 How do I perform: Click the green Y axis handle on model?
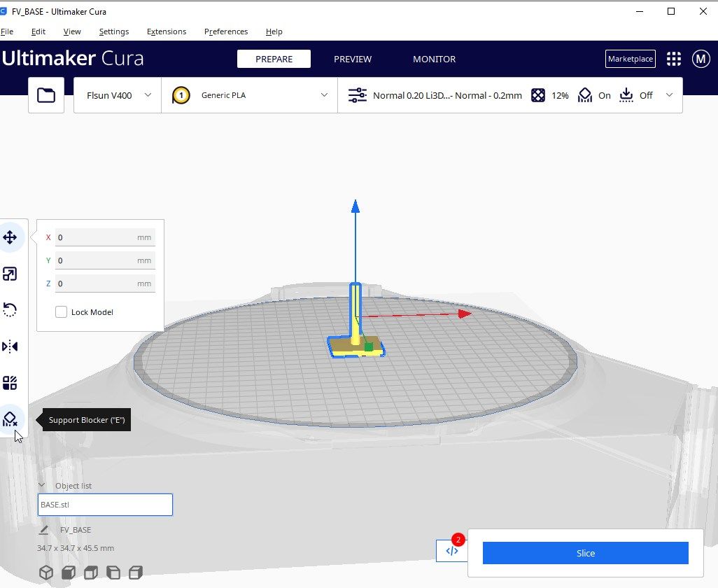[x=368, y=347]
